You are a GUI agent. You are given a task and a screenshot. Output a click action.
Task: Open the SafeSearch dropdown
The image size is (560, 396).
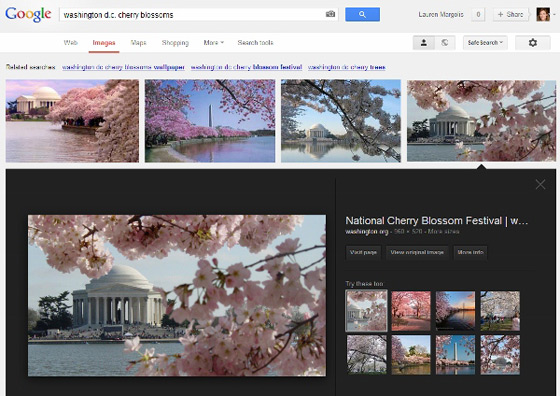click(485, 43)
